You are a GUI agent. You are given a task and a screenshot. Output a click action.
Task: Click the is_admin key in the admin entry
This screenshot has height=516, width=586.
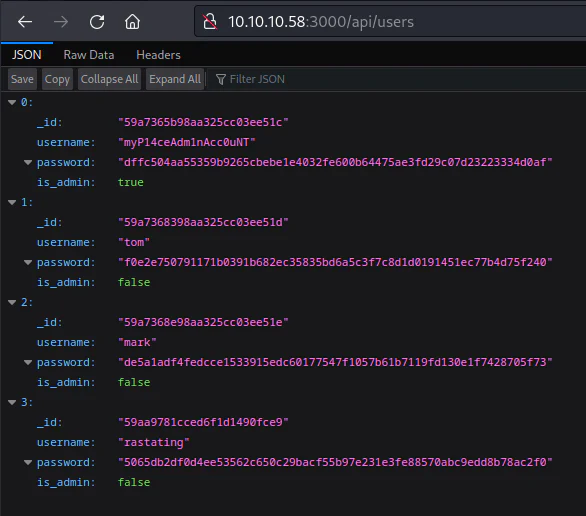66,182
